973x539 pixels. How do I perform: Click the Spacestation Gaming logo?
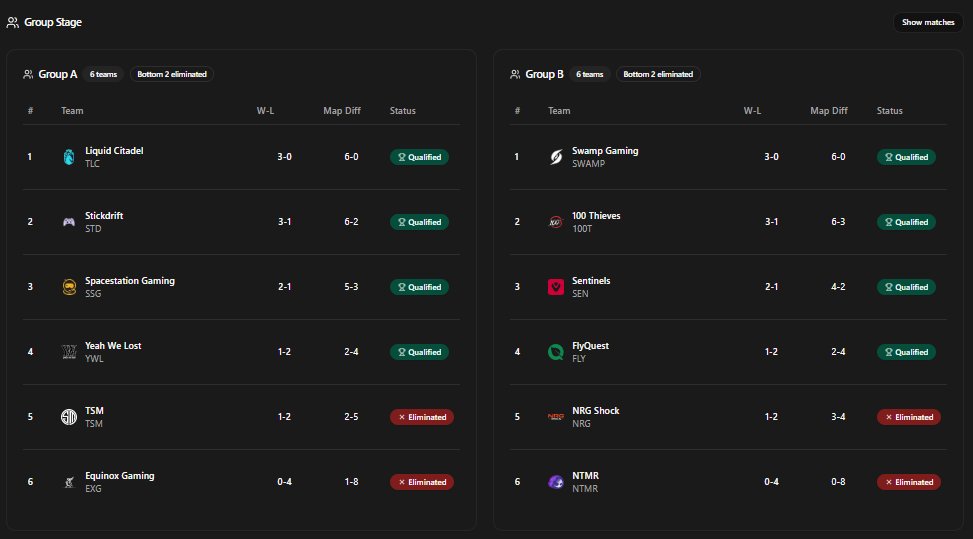point(69,287)
